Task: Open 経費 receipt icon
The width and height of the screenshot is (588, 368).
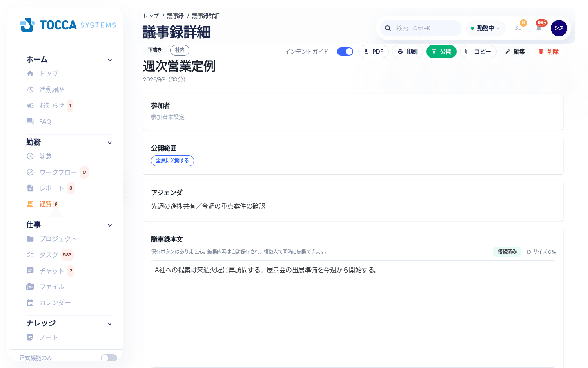Action: coord(30,204)
